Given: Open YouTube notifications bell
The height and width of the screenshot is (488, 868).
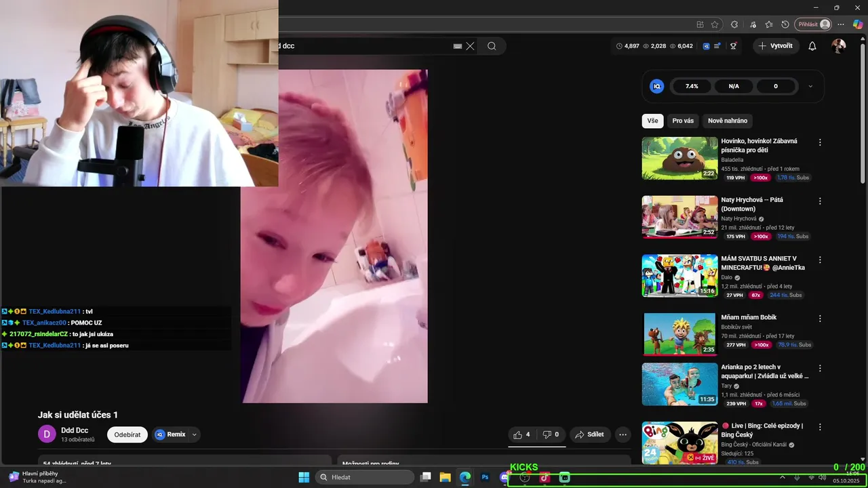Looking at the screenshot, I should [x=812, y=46].
